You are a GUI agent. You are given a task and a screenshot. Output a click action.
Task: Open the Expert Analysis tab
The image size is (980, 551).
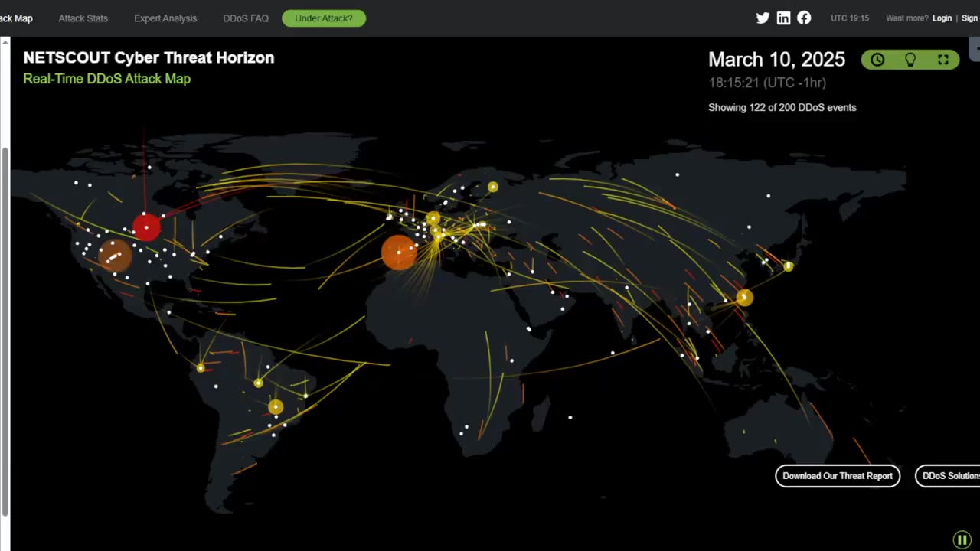165,18
